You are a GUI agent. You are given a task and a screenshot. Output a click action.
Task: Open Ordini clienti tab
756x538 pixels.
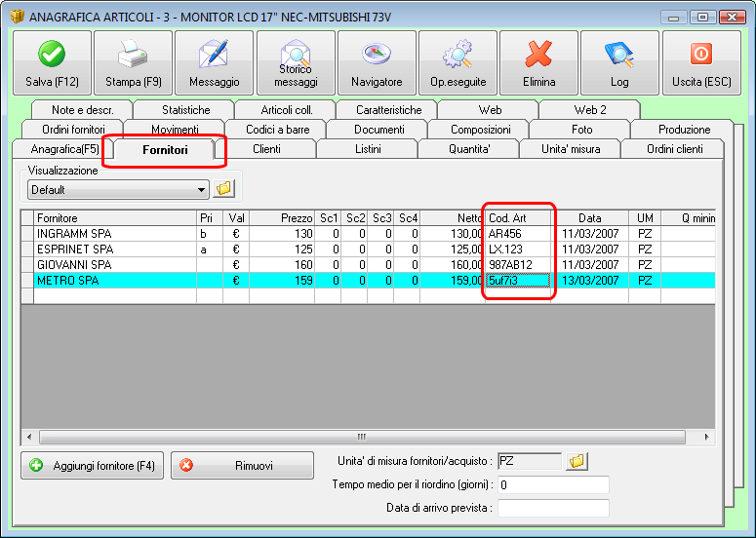coord(674,149)
